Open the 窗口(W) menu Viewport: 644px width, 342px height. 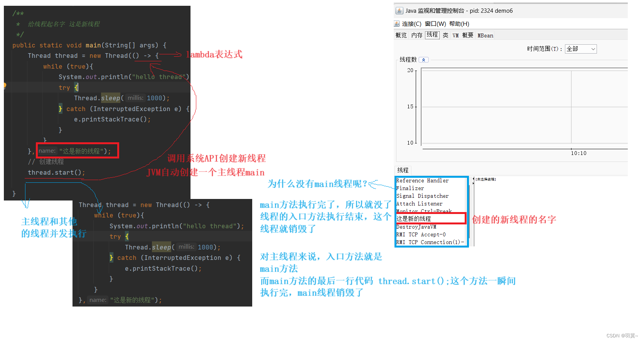click(435, 24)
